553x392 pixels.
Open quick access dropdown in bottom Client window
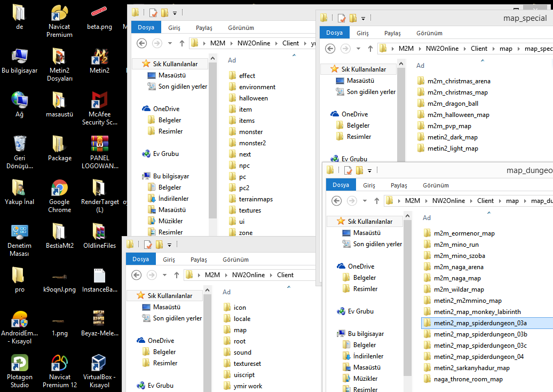(x=169, y=245)
